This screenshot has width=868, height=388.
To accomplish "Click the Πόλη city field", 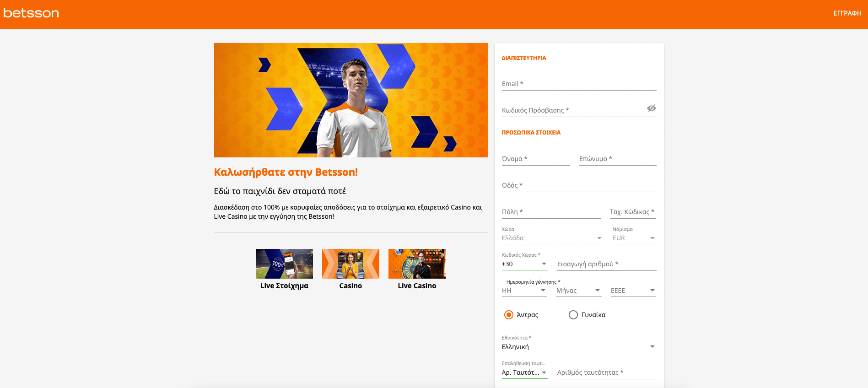I will pos(551,212).
